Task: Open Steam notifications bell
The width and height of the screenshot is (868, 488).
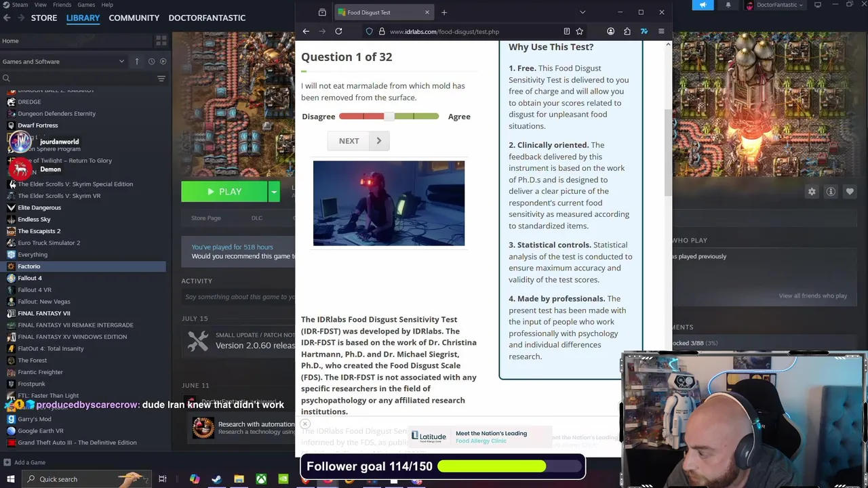Action: click(728, 5)
